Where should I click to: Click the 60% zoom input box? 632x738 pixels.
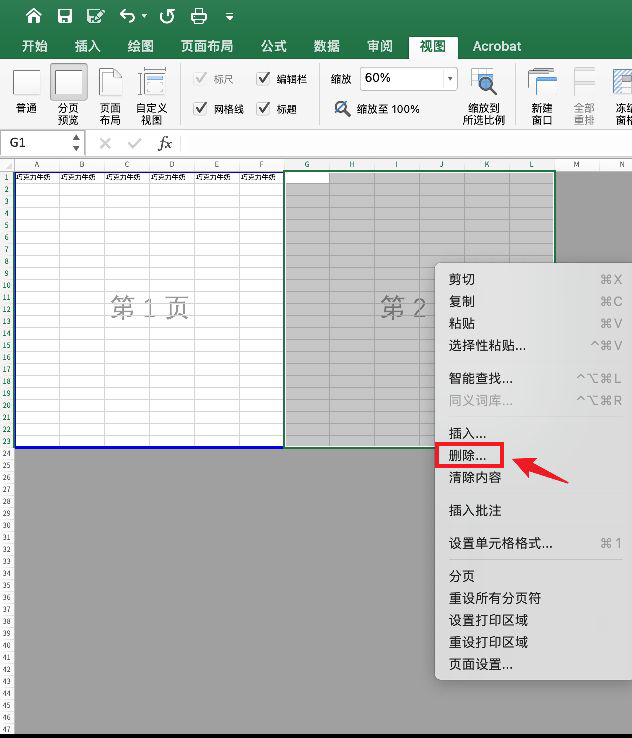[401, 78]
